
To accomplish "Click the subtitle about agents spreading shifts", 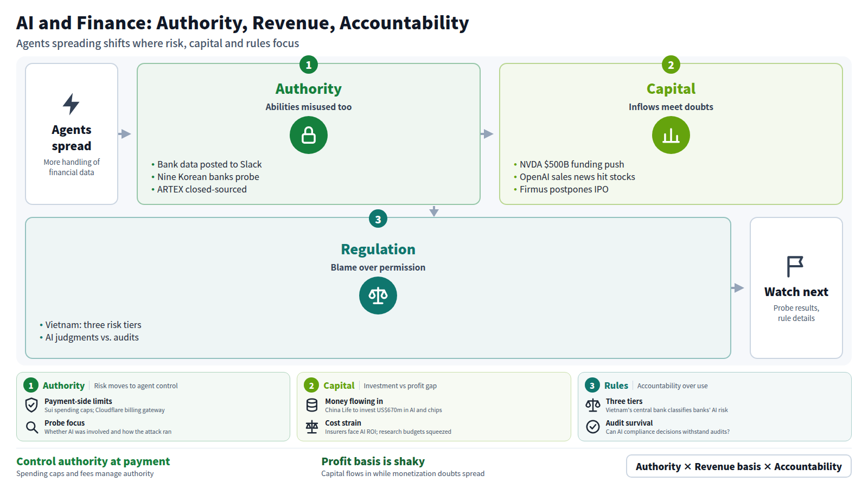I will tap(157, 43).
